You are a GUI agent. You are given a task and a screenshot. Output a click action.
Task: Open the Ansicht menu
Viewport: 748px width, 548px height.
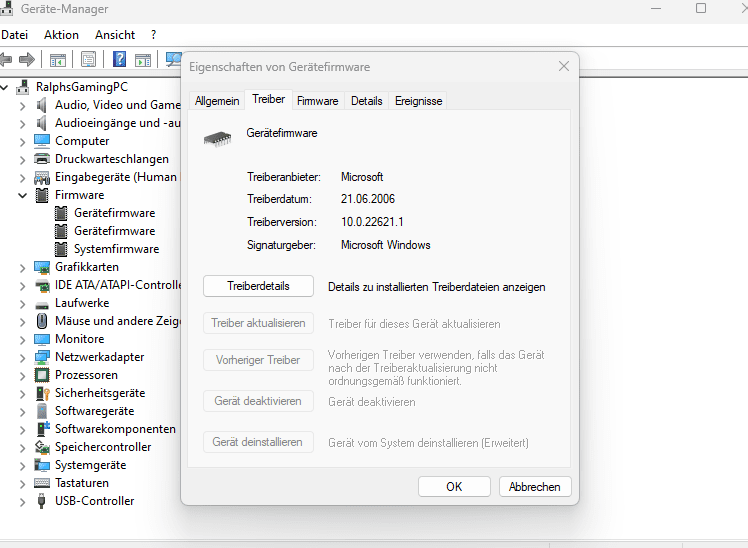(x=114, y=35)
